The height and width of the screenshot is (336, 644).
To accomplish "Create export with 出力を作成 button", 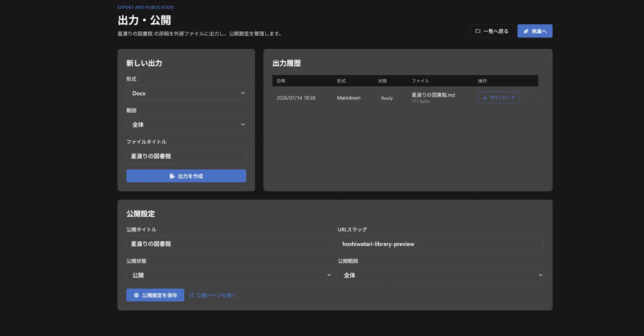I will tap(186, 176).
